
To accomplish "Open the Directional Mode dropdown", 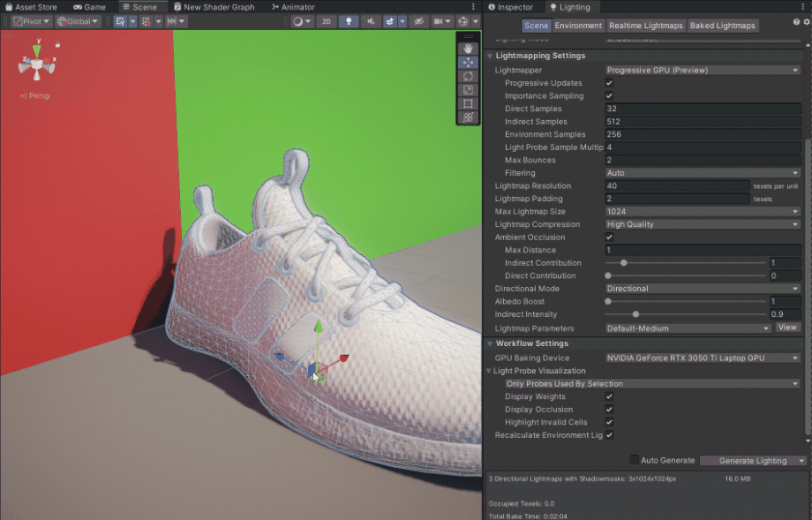I will pyautogui.click(x=703, y=289).
